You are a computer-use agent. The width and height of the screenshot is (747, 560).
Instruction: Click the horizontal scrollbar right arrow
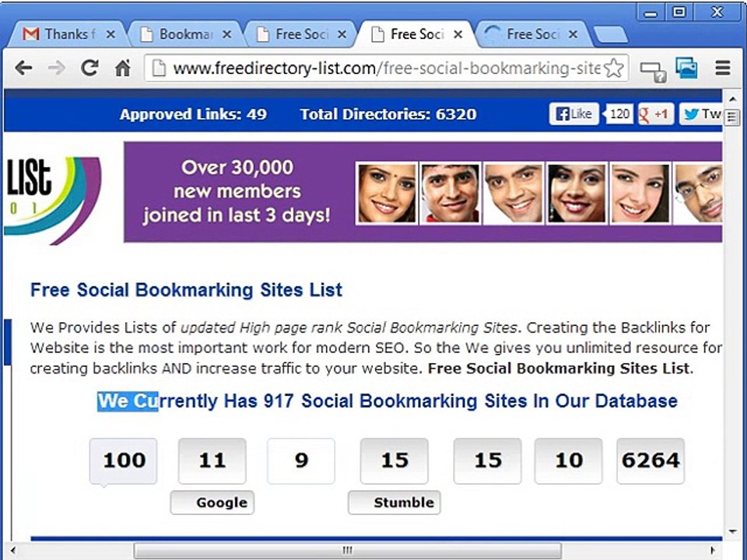pyautogui.click(x=712, y=551)
